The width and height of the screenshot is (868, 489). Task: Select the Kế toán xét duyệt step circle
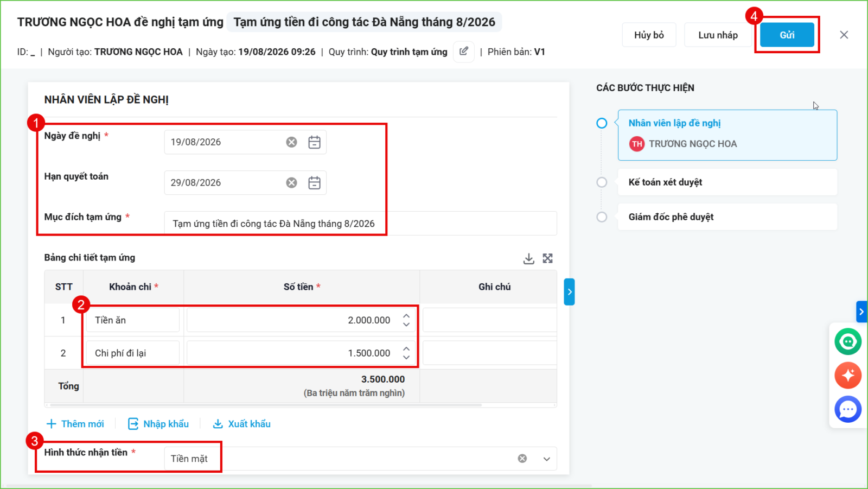coord(602,182)
